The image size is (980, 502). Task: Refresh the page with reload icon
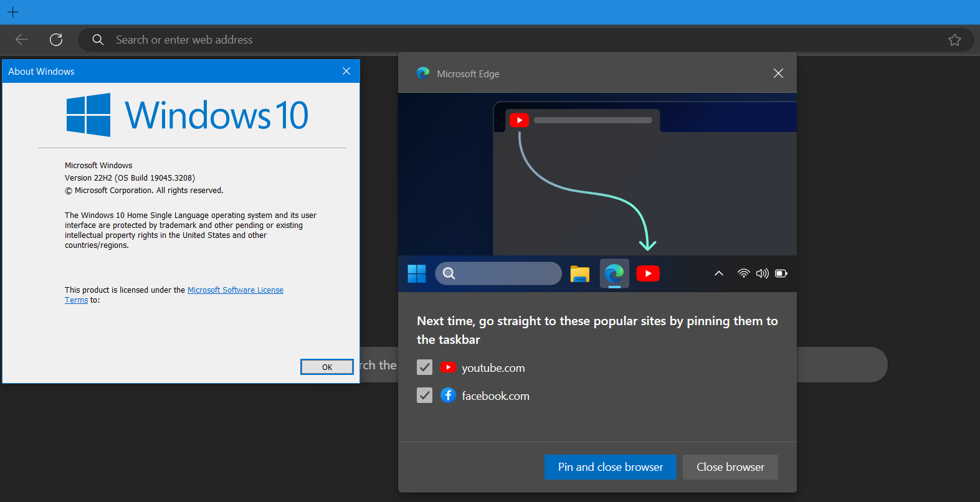pos(56,40)
